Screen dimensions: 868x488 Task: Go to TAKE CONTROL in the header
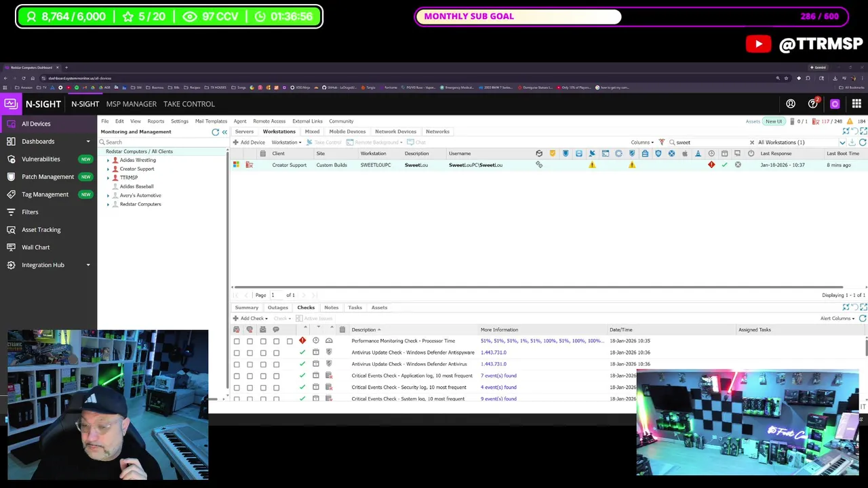(189, 104)
